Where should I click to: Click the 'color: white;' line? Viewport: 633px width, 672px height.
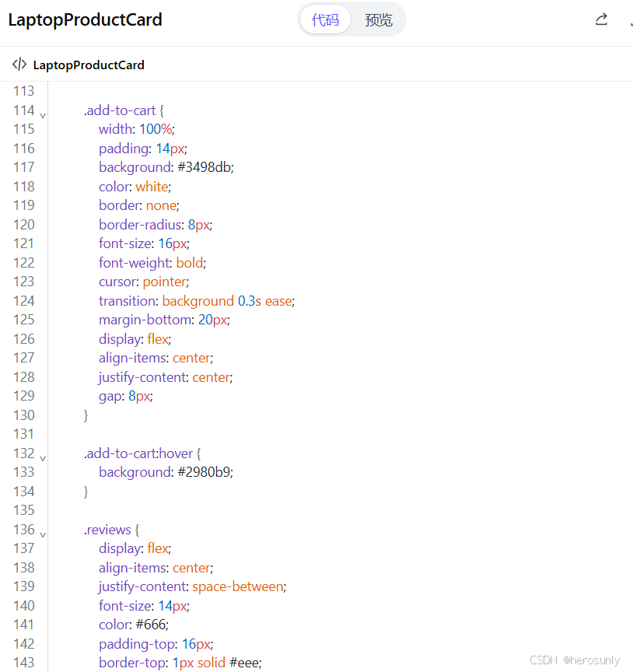point(135,187)
